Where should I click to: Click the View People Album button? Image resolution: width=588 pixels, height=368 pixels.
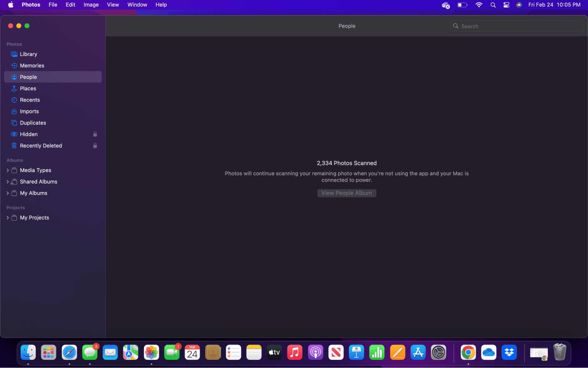click(347, 193)
